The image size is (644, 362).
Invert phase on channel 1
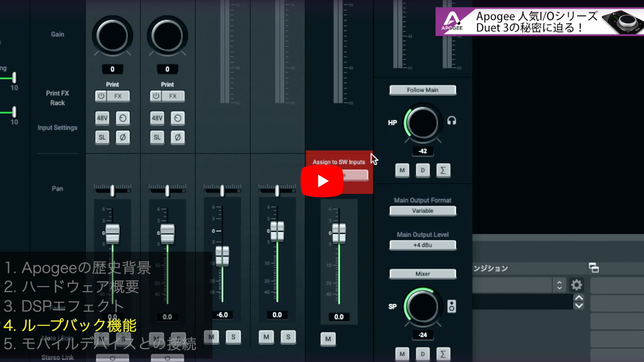pyautogui.click(x=123, y=137)
